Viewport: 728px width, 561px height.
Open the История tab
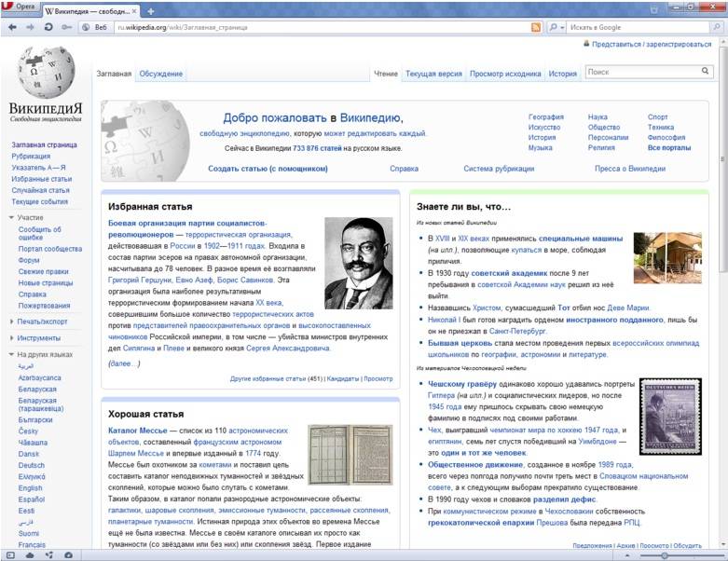coord(562,74)
